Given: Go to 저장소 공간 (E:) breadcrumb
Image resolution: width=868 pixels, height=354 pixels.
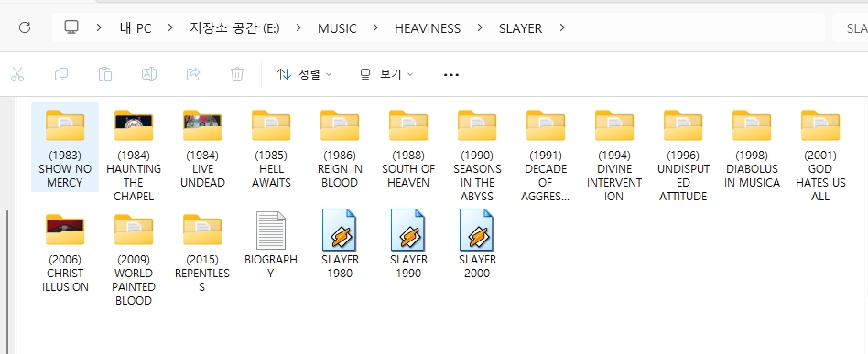Looking at the screenshot, I should (234, 28).
